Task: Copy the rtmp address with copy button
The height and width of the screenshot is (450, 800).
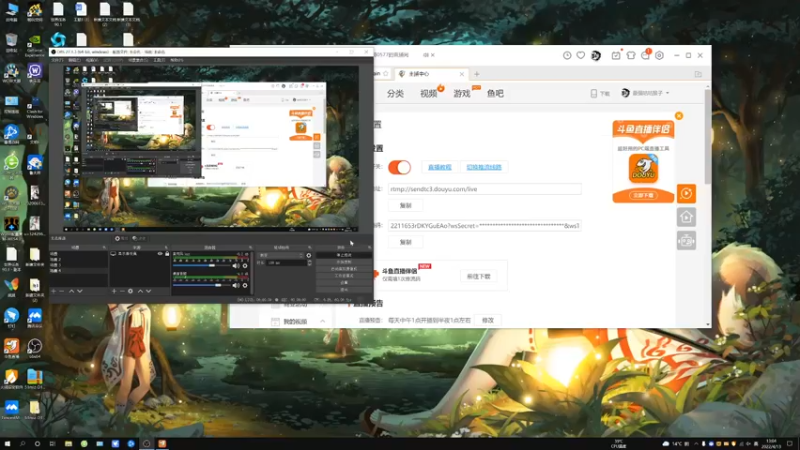Action: 406,205
